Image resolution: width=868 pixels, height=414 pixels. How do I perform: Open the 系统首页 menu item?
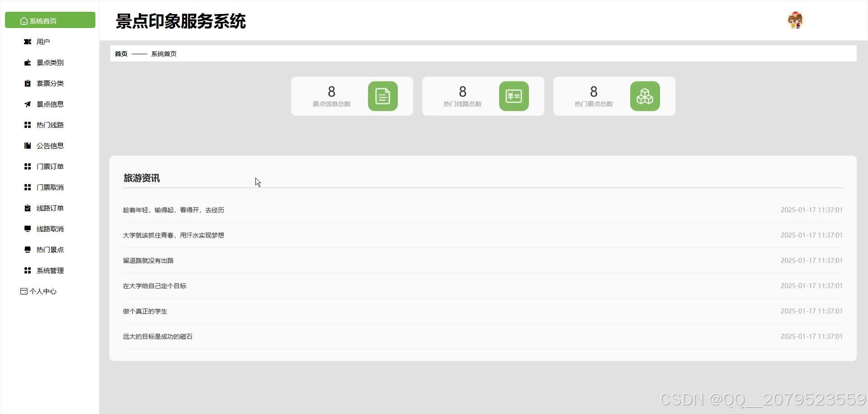tap(50, 20)
